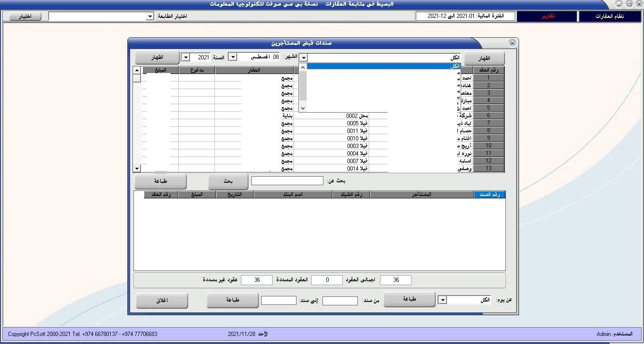Click the اختيار button in top bar
644x344 pixels.
pyautogui.click(x=25, y=16)
